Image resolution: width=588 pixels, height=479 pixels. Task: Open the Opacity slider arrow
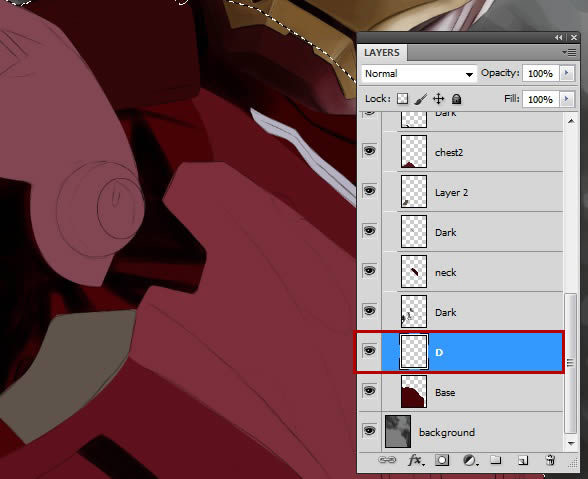pos(567,73)
